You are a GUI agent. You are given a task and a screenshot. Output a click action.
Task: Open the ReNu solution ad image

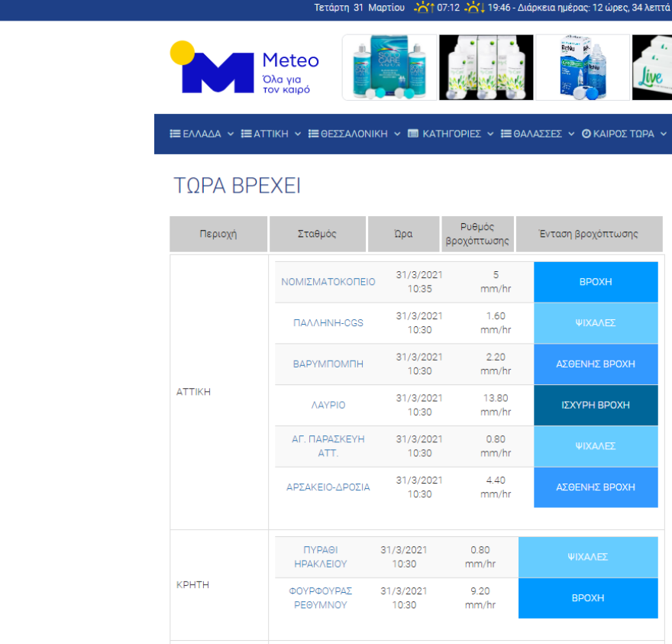[x=582, y=67]
